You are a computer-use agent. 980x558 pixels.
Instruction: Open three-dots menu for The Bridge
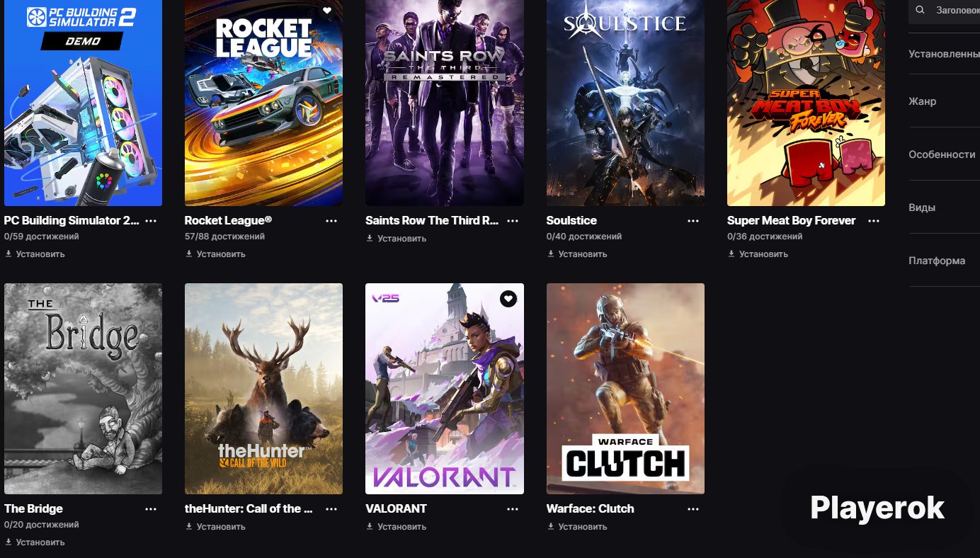click(x=151, y=509)
